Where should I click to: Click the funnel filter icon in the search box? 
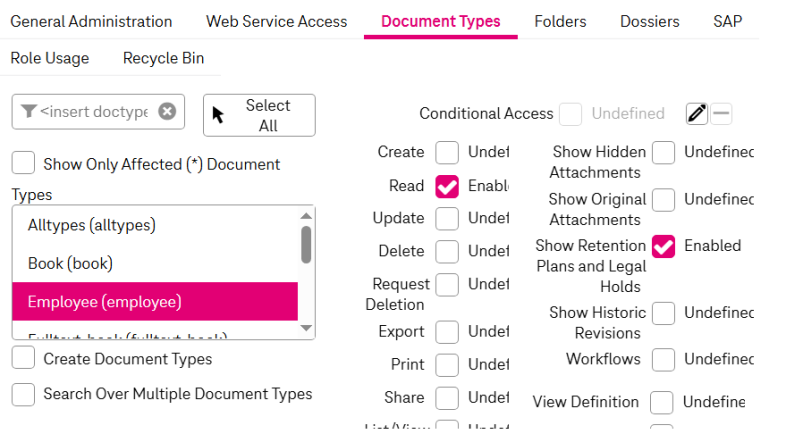(x=28, y=111)
